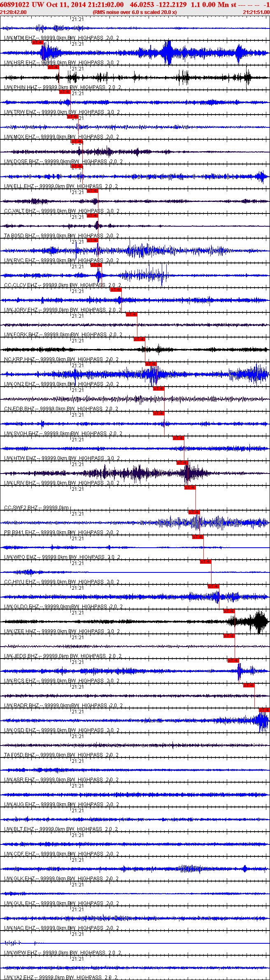Click the 'CC.SWF2 BHZ' station label
Image resolution: width=270 pixels, height=980 pixels.
(21, 508)
